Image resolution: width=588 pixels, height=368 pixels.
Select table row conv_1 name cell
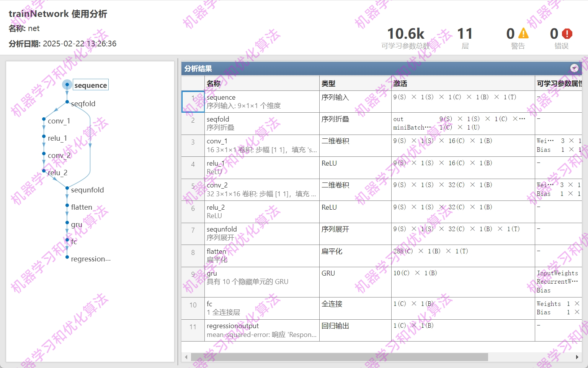tap(262, 145)
